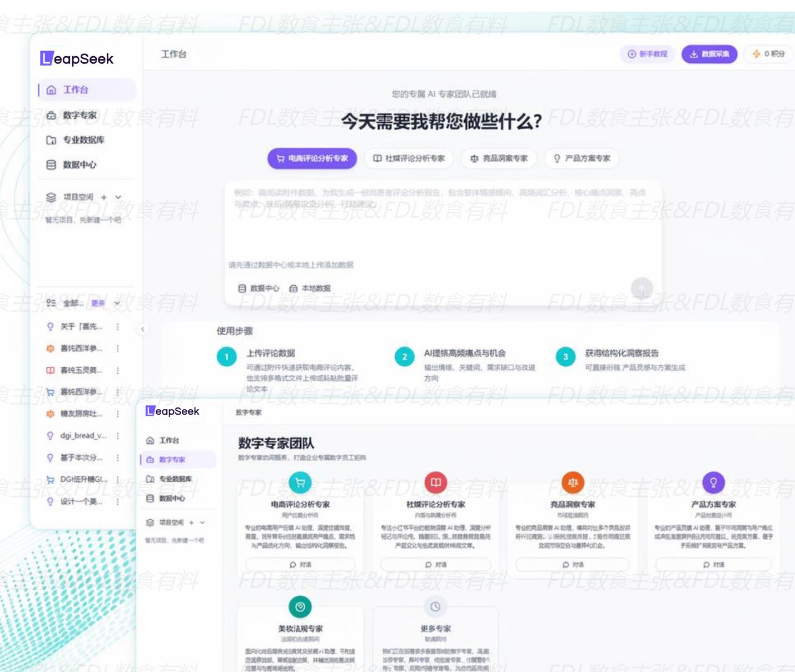Open the options menu for dgi_bread_v... item
Viewport: 795px width, 672px height.
[x=117, y=436]
